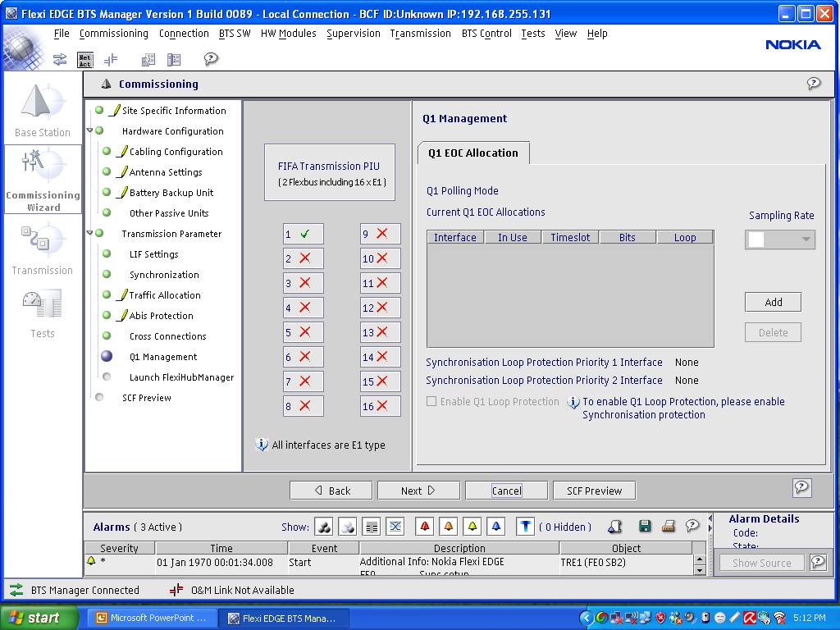The height and width of the screenshot is (630, 840).
Task: Click the connect arrows toolbar icon
Action: coord(60,59)
